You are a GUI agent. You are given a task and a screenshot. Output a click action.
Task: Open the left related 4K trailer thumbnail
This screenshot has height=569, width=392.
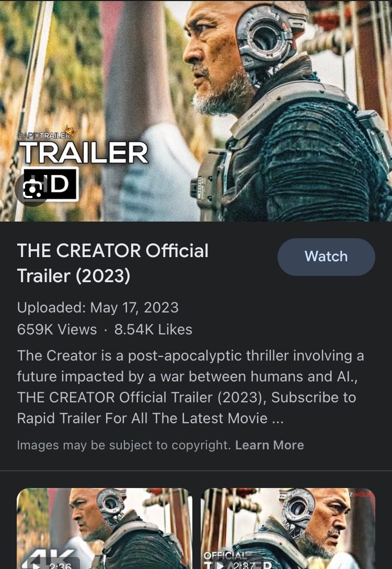pos(105,528)
